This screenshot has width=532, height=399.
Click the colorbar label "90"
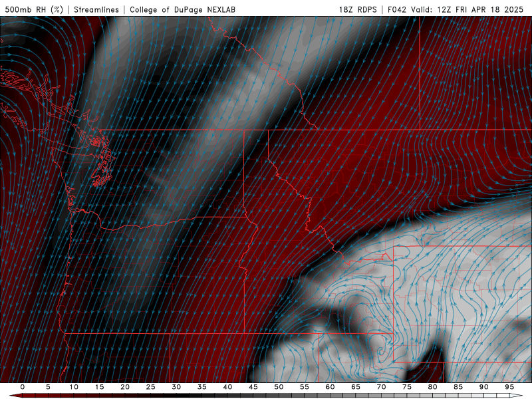[x=484, y=387]
